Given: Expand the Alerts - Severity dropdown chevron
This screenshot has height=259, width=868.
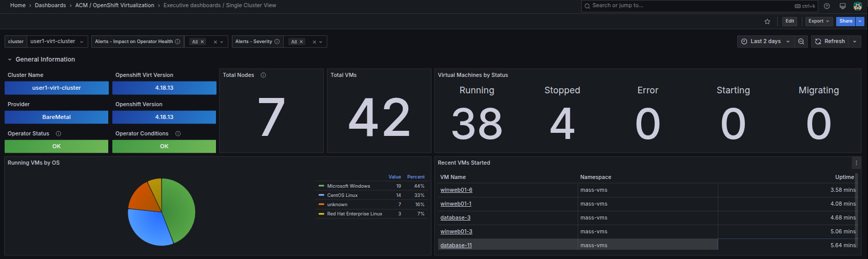Looking at the screenshot, I should (321, 42).
